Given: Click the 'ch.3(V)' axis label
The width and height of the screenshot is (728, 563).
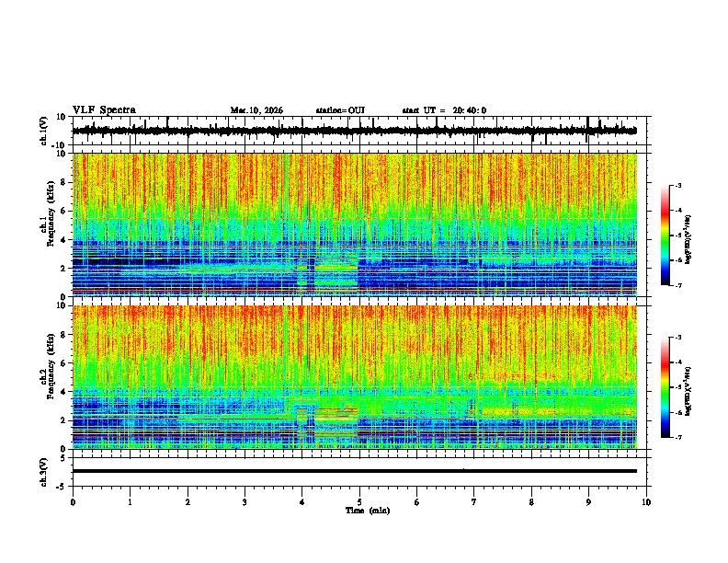Looking at the screenshot, I should 44,472.
